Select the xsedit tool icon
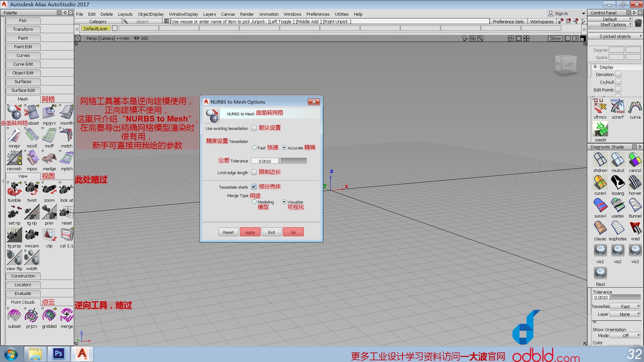This screenshot has width=644, height=362. coord(600,129)
